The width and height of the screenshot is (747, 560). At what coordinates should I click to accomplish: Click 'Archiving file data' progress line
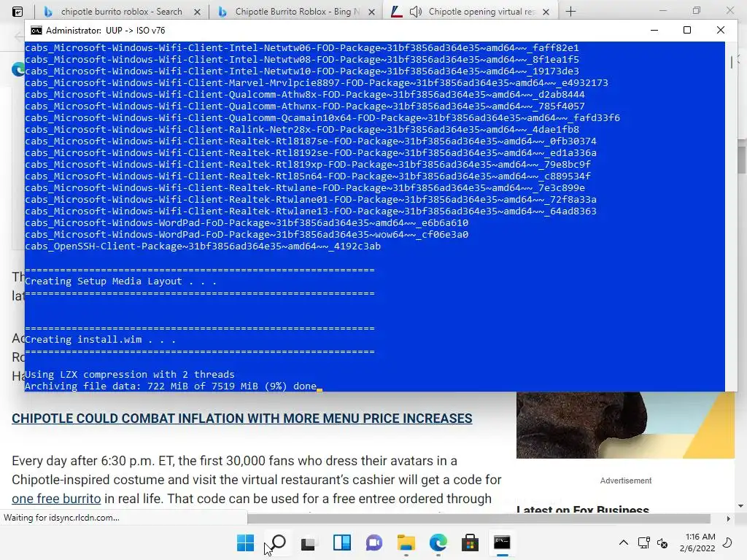171,386
